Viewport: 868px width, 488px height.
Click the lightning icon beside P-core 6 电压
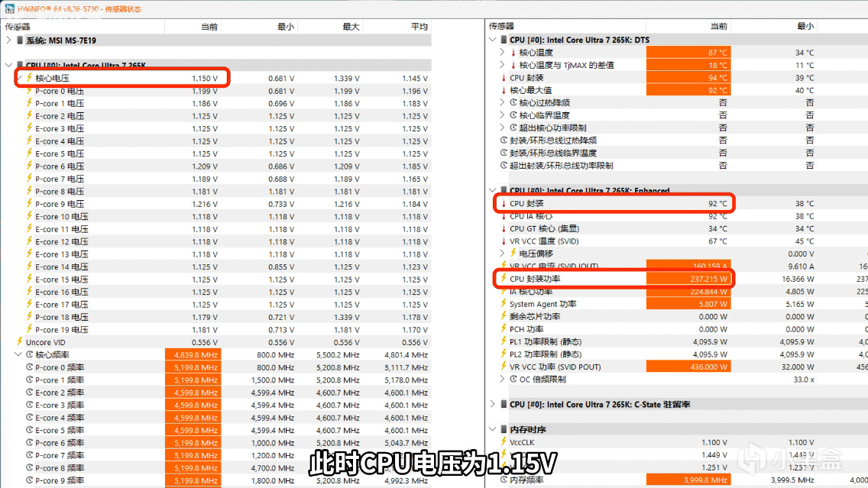pyautogui.click(x=29, y=166)
